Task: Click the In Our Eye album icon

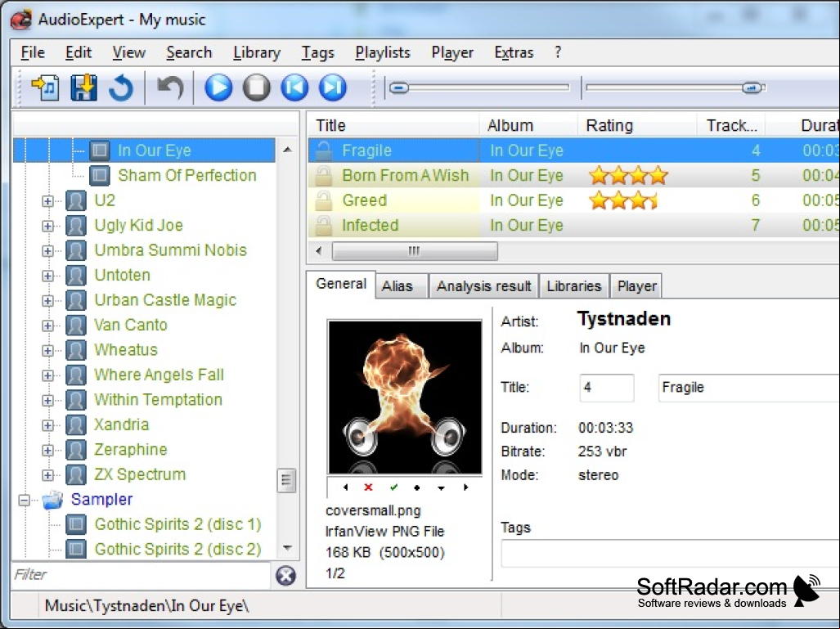Action: click(x=100, y=151)
